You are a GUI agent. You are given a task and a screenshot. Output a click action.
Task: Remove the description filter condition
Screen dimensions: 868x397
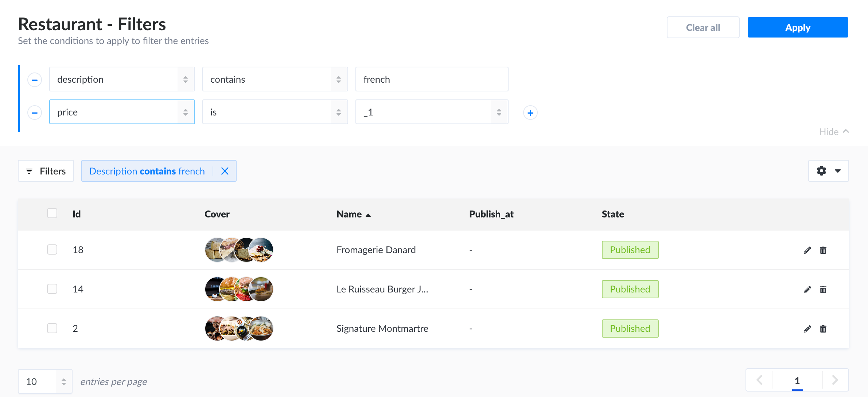34,79
